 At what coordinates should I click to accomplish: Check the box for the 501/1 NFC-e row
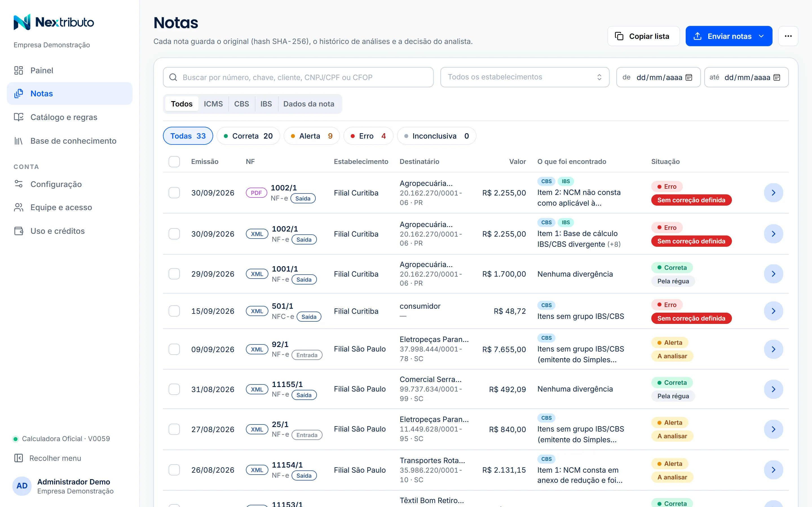coord(174,311)
